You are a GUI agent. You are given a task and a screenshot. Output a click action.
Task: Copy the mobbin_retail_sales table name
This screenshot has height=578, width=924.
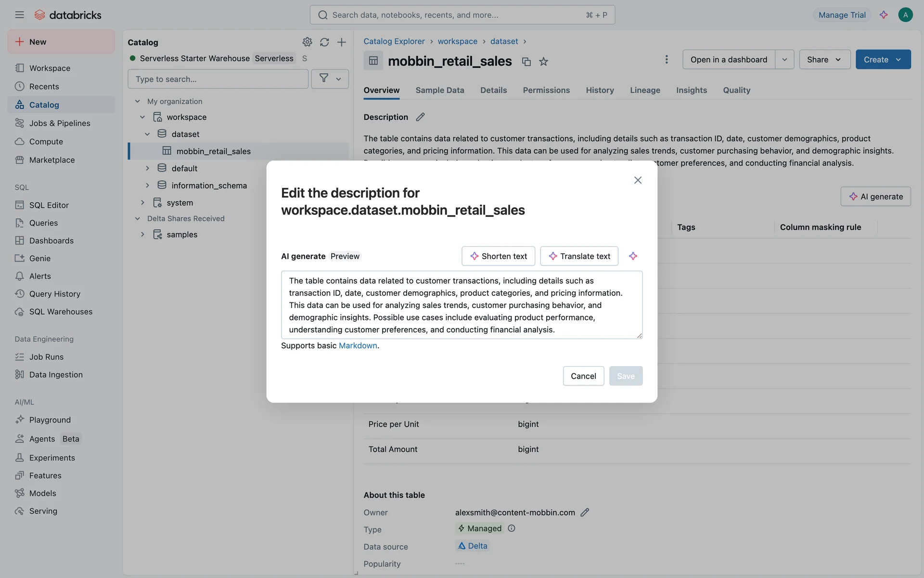point(526,62)
